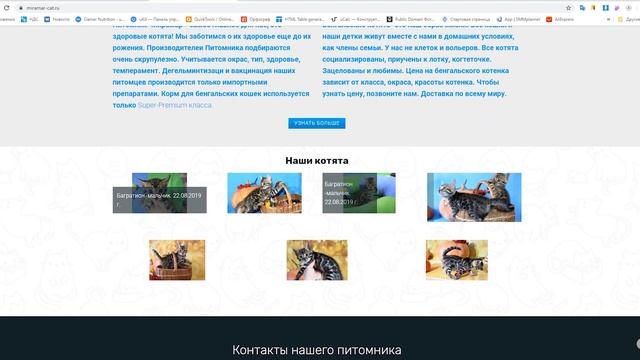
Task: Open the kitten in basket thumbnail, top row
Action: 264,193
